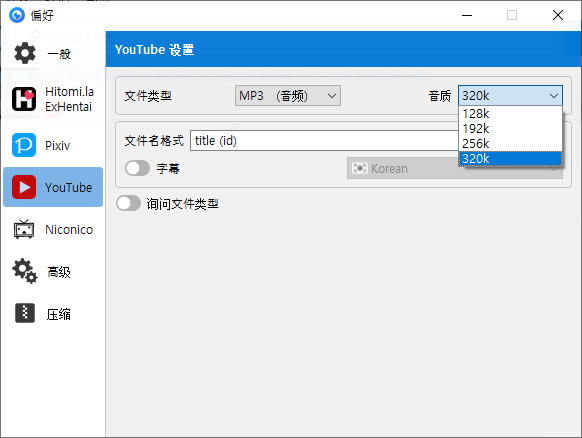
Task: Choose highlighted 320k option in list
Action: 510,158
